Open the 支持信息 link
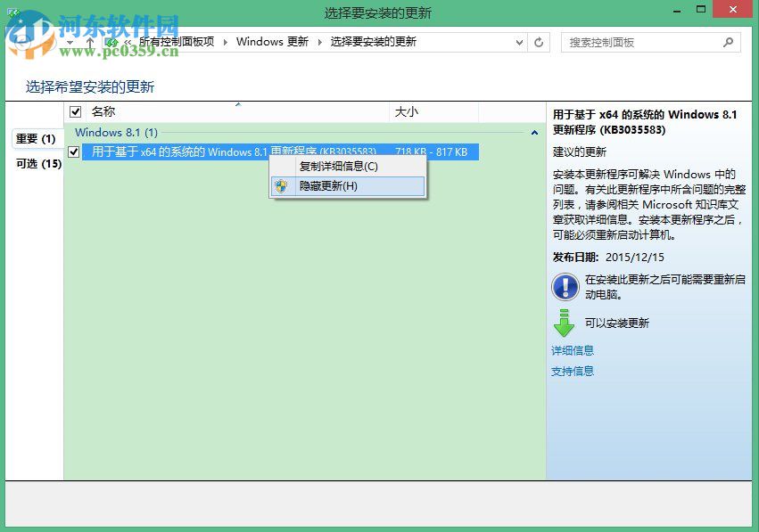 pos(572,371)
